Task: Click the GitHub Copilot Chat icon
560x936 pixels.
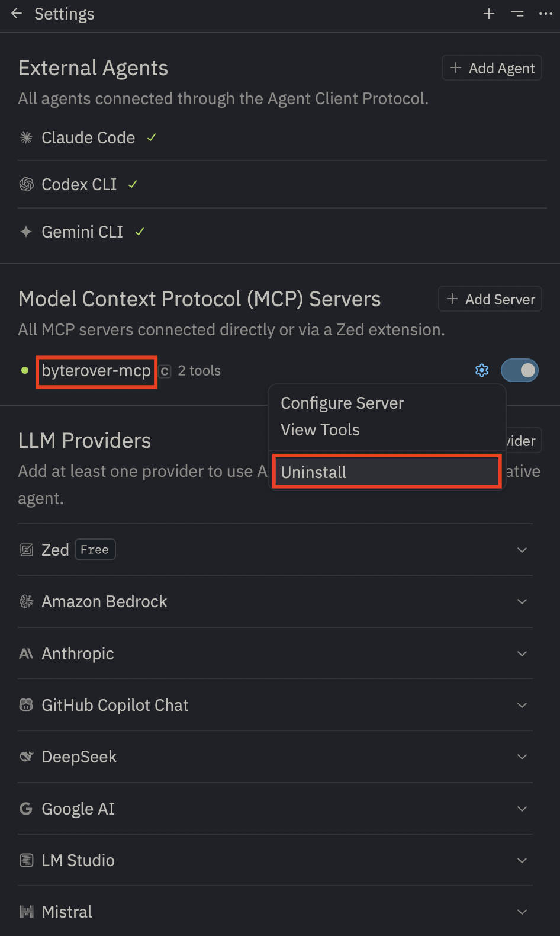Action: pos(26,705)
